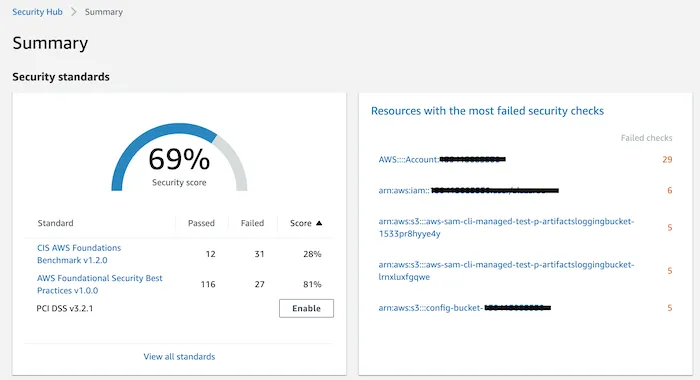Open the config-bucket S3 resource link

click(x=465, y=308)
